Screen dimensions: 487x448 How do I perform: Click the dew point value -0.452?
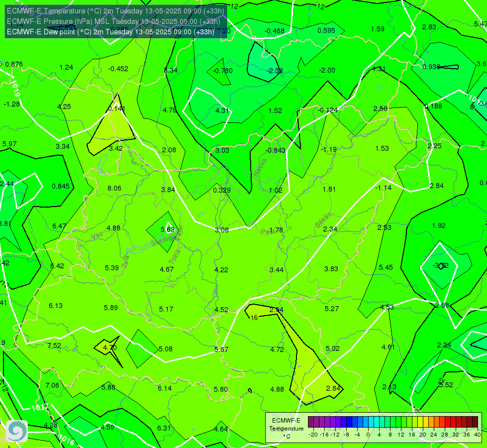click(x=118, y=69)
